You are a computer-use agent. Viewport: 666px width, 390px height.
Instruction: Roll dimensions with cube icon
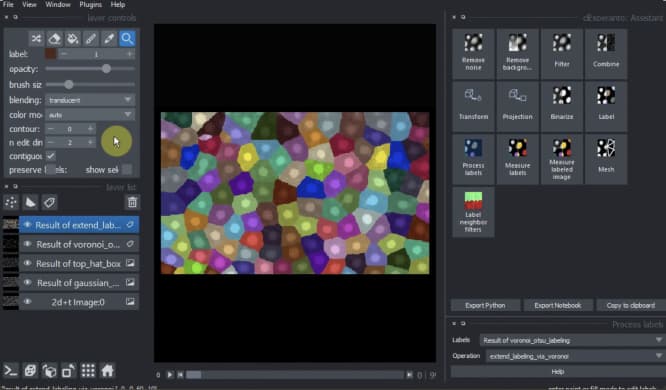click(x=49, y=371)
